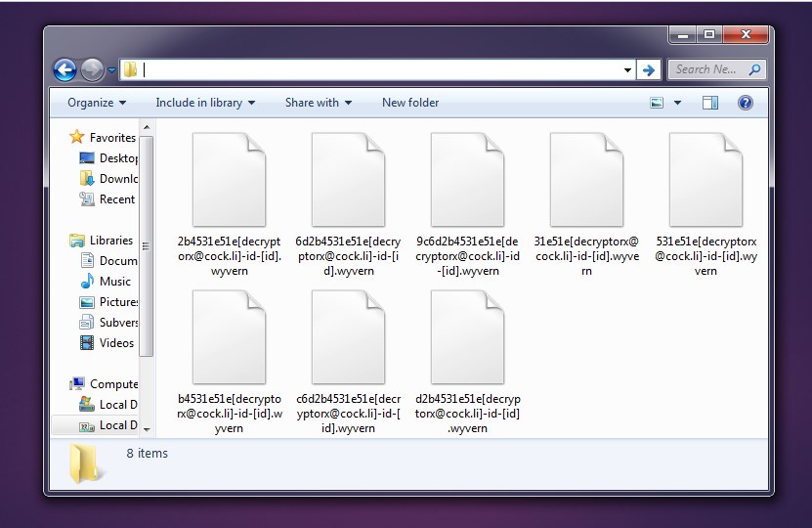This screenshot has width=812, height=528.
Task: Select file 2b4531e51e...wyvern icon
Action: tap(229, 180)
